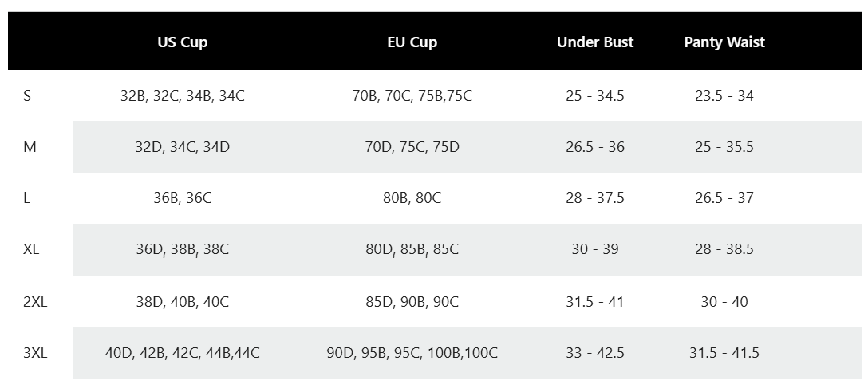
Task: Click the 40D, 42B, 42C, 44B,44C cell
Action: [x=182, y=353]
